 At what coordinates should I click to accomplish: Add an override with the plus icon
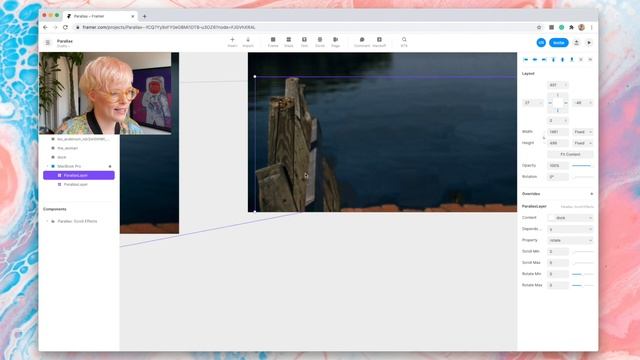(x=591, y=194)
